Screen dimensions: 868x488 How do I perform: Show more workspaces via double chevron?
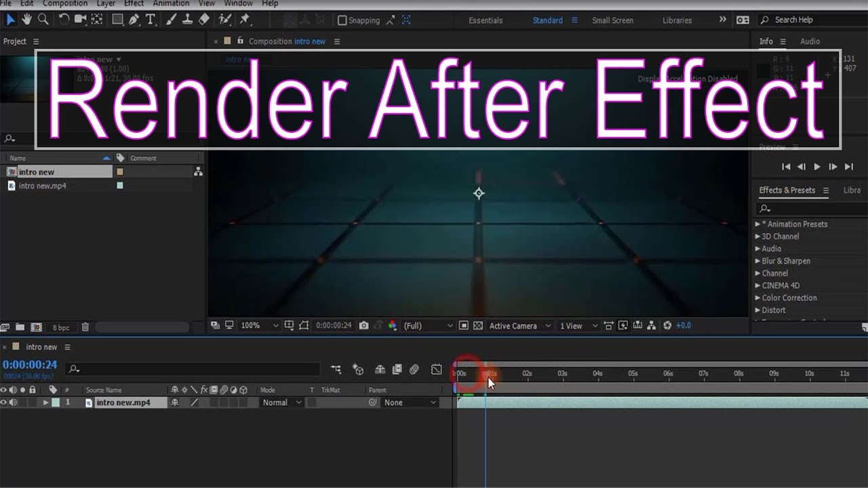coord(722,20)
